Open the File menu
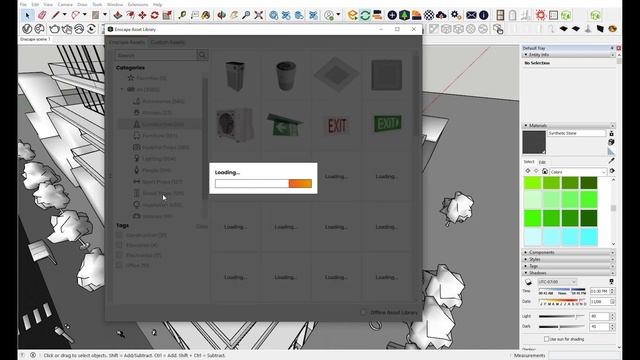The image size is (640, 360). (23, 4)
